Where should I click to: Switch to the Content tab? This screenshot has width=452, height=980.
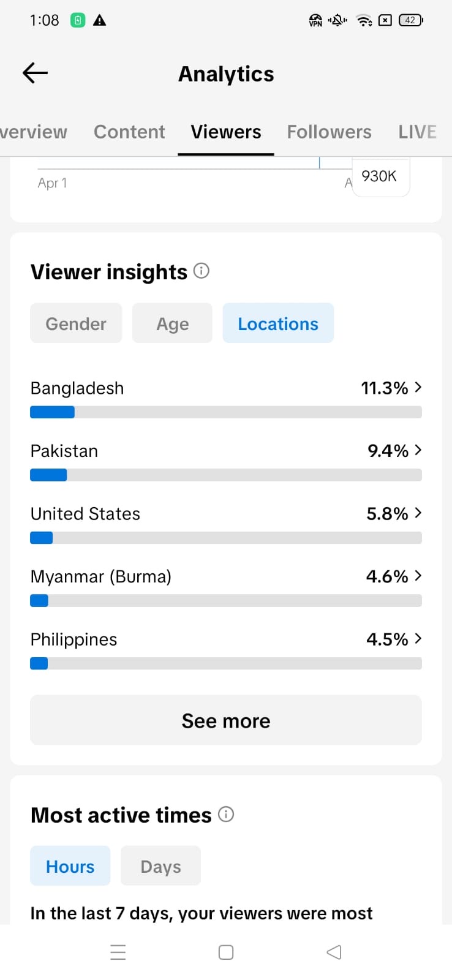[129, 132]
